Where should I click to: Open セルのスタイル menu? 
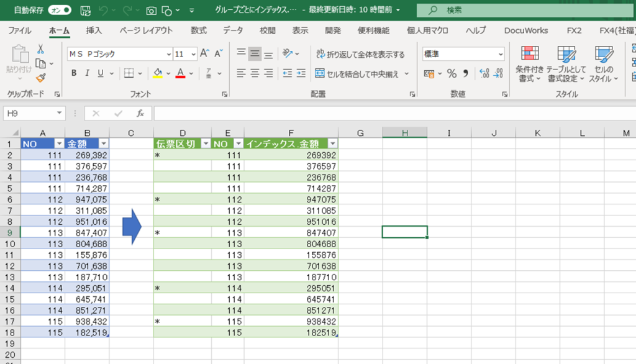(604, 64)
